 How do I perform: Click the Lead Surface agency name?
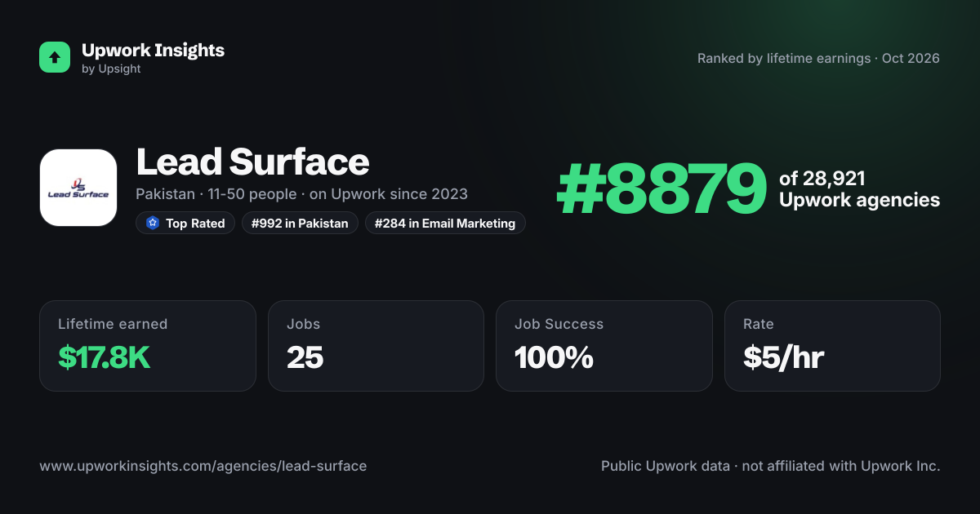pos(252,162)
